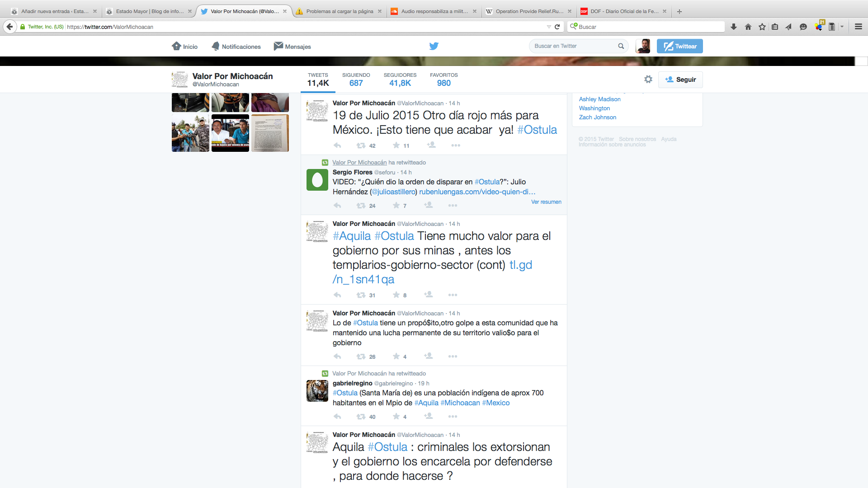Click follow-user icon on gabrielregino tweet
Viewport: 868px width, 488px height.
tap(428, 416)
